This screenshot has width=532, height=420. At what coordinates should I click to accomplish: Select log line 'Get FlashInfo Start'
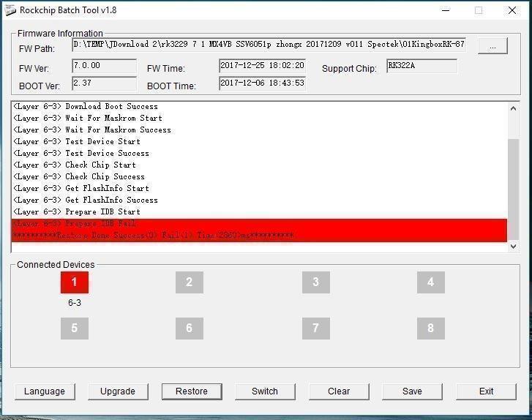tap(81, 188)
